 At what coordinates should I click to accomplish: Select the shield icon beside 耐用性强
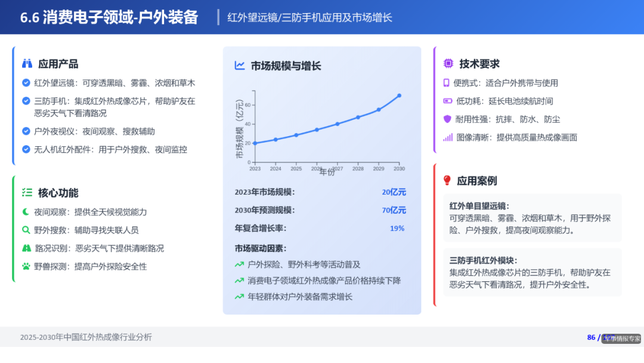coord(447,118)
